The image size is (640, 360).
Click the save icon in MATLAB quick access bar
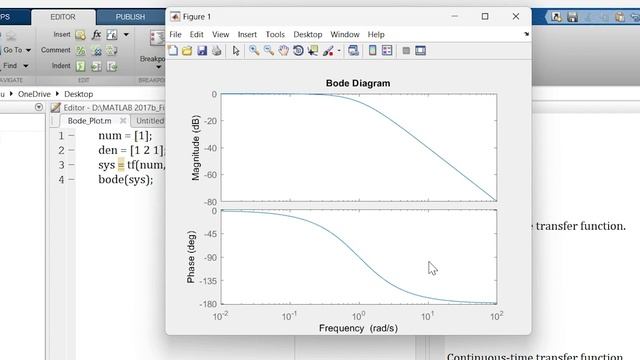pyautogui.click(x=572, y=17)
